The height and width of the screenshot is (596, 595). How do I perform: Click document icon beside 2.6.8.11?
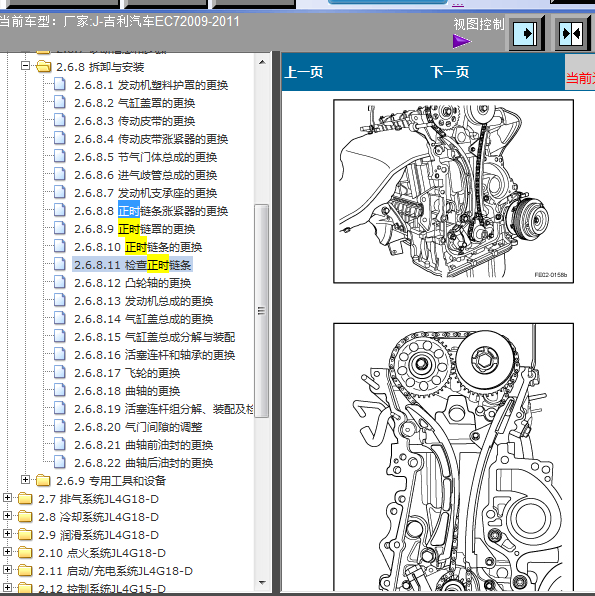tap(60, 264)
